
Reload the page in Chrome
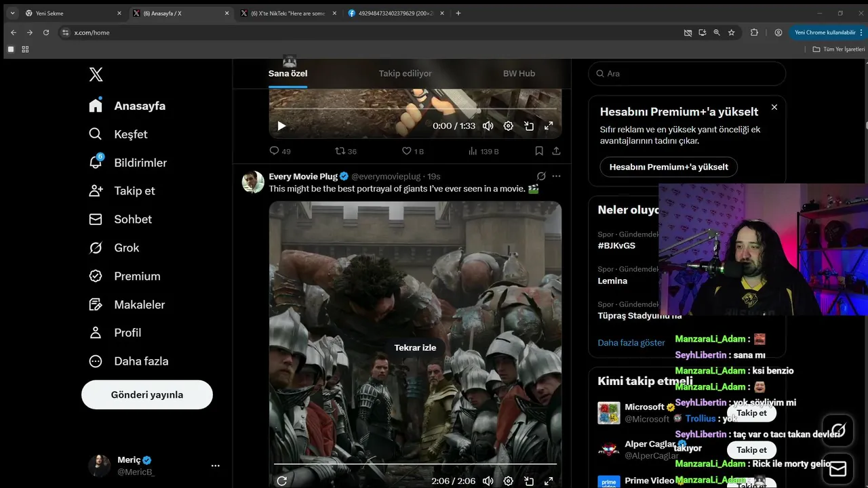(46, 33)
